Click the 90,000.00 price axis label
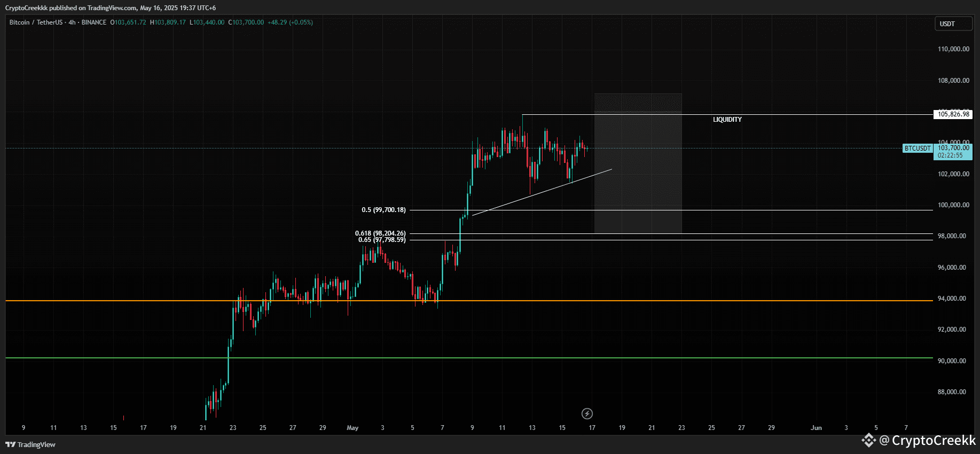 (952, 361)
